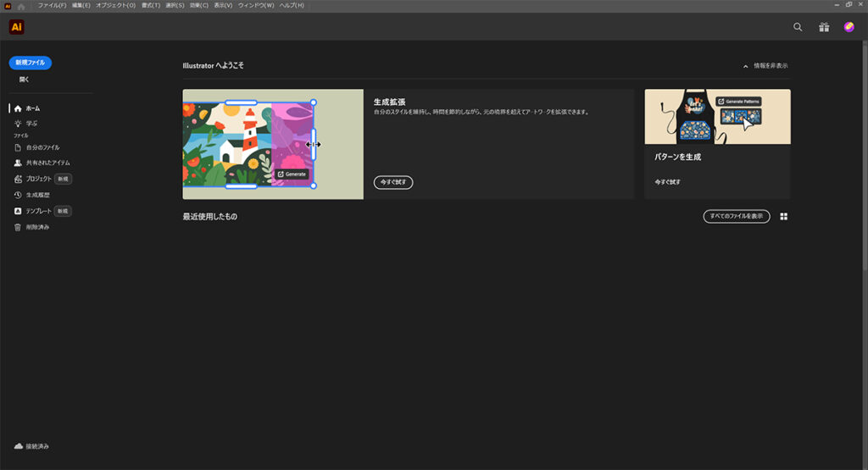The width and height of the screenshot is (868, 470).
Task: Open the search magnifier icon
Action: click(x=798, y=26)
